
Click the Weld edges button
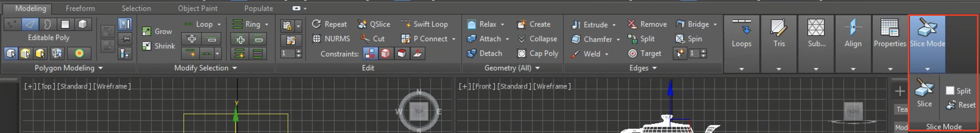pyautogui.click(x=586, y=54)
